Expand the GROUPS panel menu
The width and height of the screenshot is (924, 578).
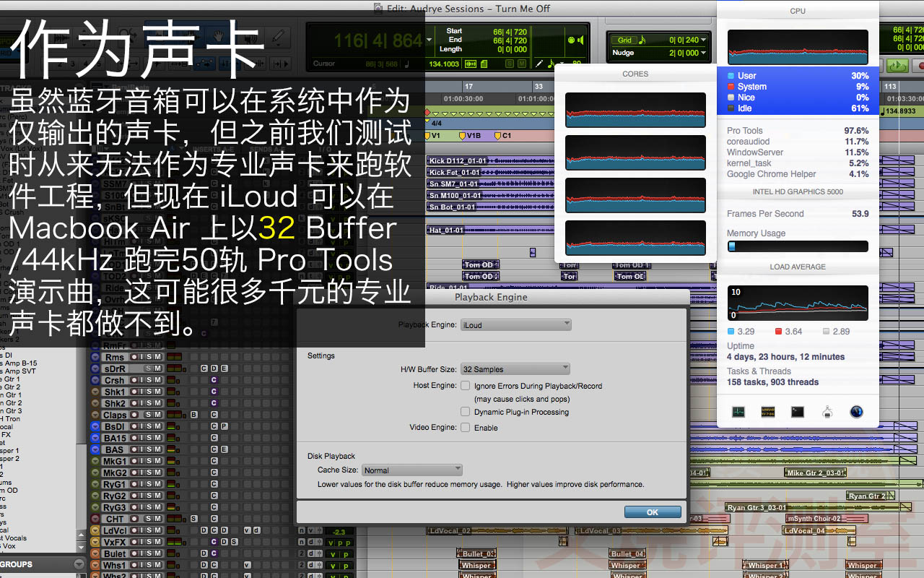click(79, 564)
